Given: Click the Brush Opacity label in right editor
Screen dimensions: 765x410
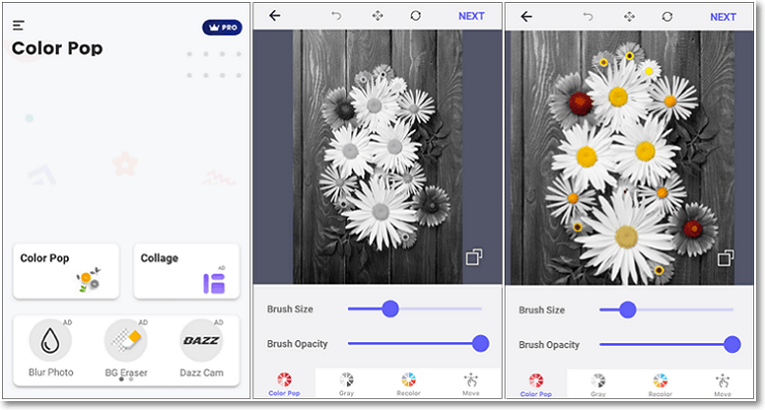Looking at the screenshot, I should point(549,345).
